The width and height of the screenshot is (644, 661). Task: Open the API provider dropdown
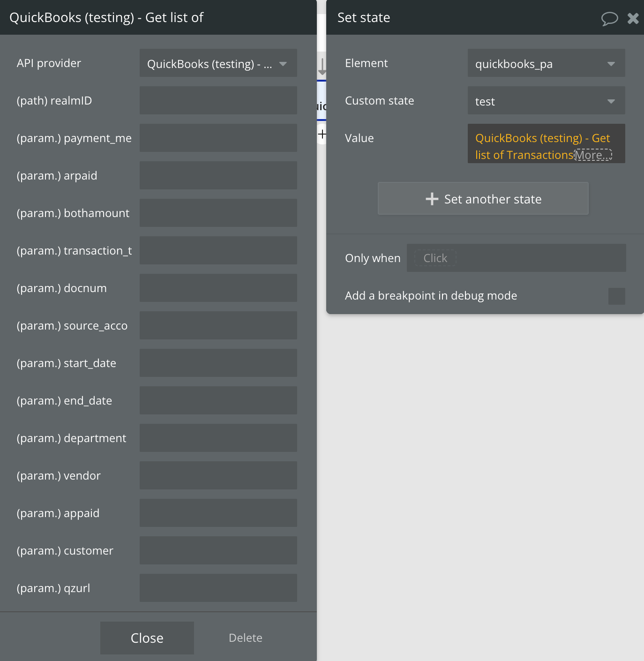tap(218, 63)
